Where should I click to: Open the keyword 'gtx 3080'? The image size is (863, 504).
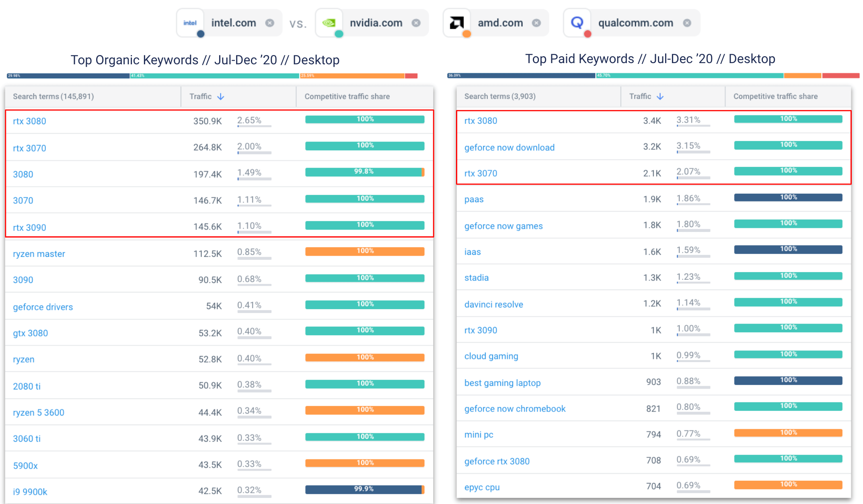[30, 333]
